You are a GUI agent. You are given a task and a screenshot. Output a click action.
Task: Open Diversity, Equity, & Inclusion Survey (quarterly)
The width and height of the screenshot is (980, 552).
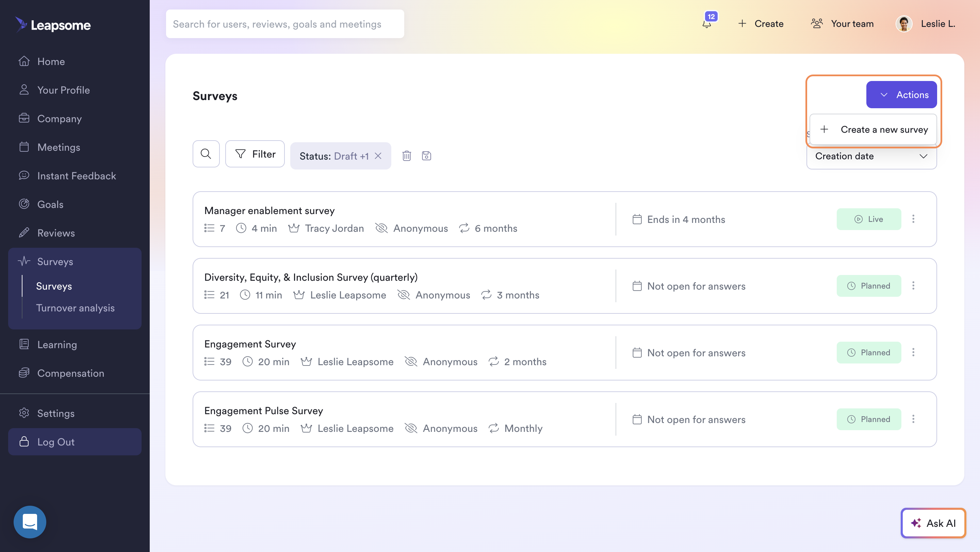pos(311,277)
